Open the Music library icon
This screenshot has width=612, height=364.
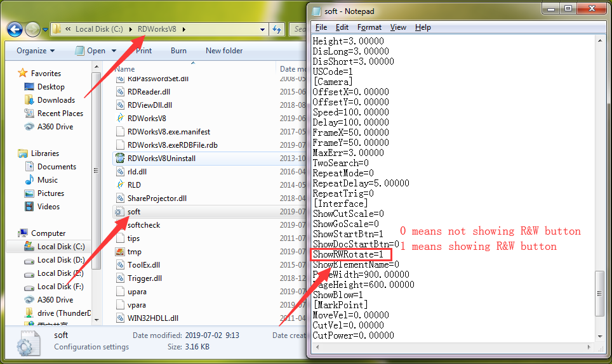coord(29,179)
